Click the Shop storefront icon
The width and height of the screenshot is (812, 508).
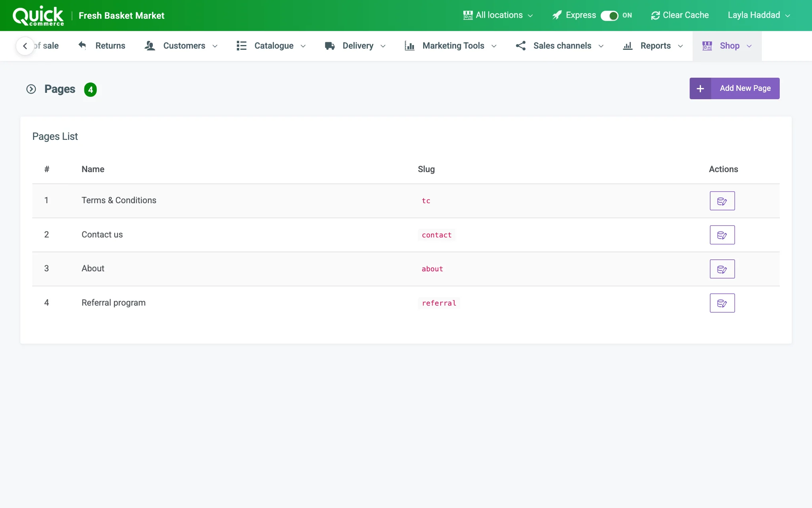707,46
